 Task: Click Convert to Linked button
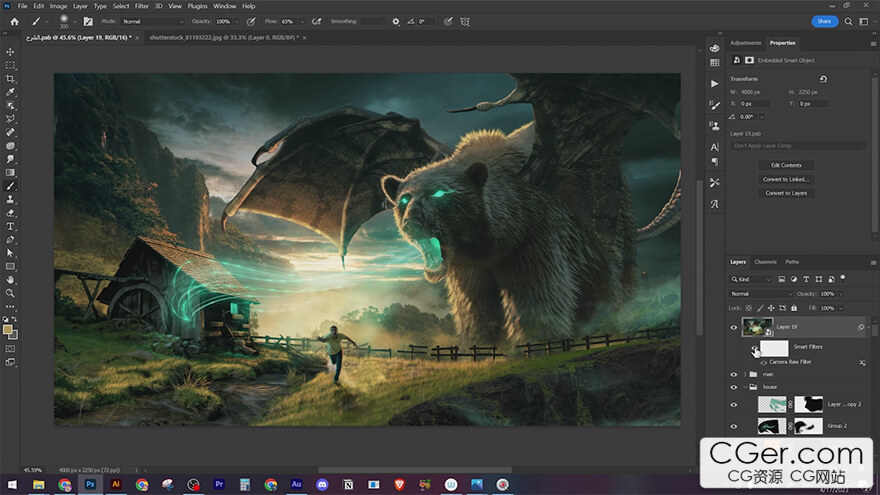point(786,180)
